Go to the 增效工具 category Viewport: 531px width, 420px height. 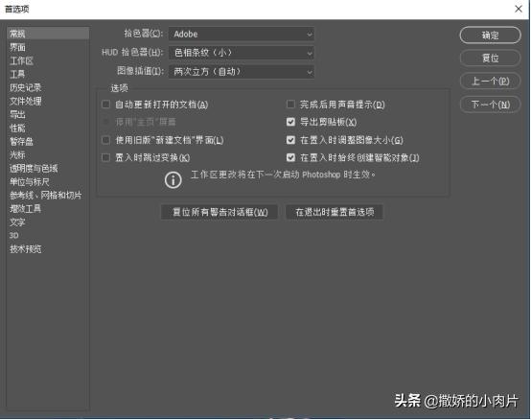pos(26,209)
